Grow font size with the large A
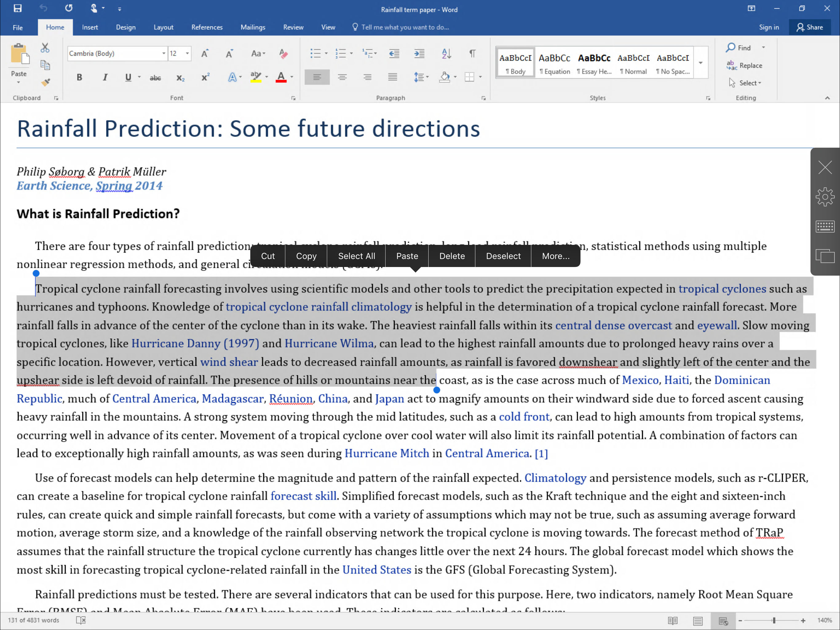Viewport: 840px width, 630px height. (x=205, y=54)
